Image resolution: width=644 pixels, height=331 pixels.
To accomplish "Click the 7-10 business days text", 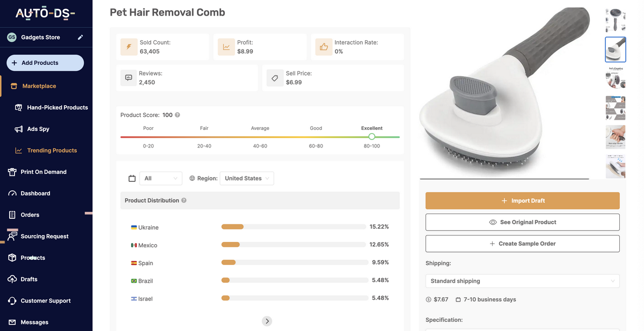I will (x=490, y=299).
